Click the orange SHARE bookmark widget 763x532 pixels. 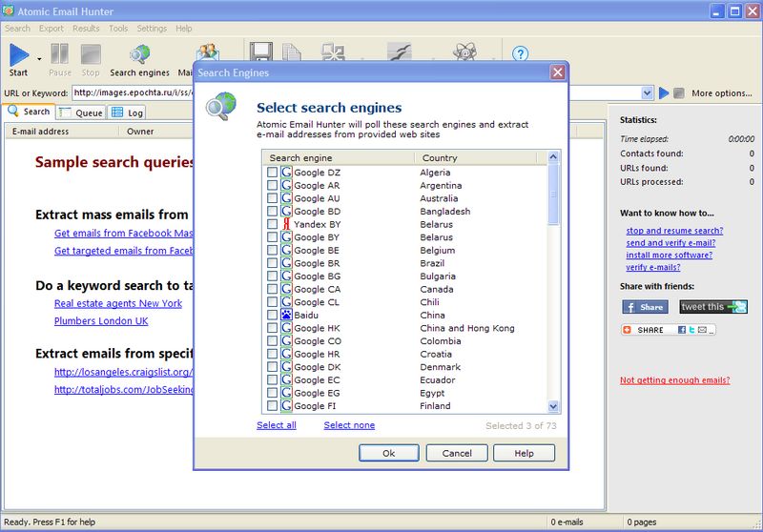point(669,330)
